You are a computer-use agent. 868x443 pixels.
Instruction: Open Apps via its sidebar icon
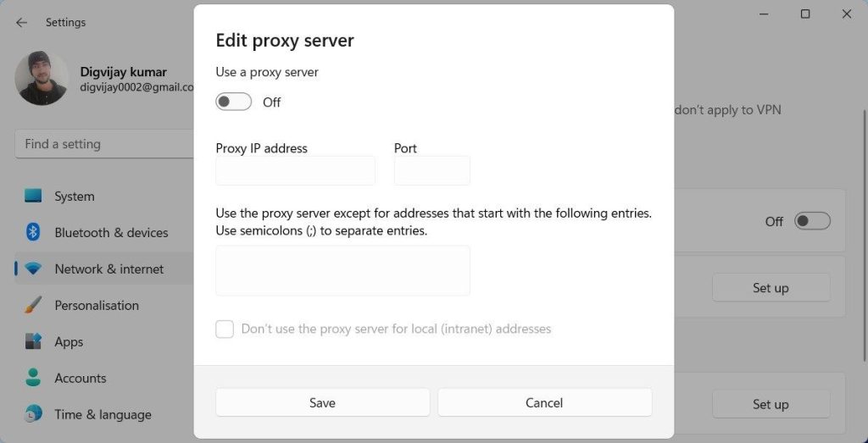[33, 341]
